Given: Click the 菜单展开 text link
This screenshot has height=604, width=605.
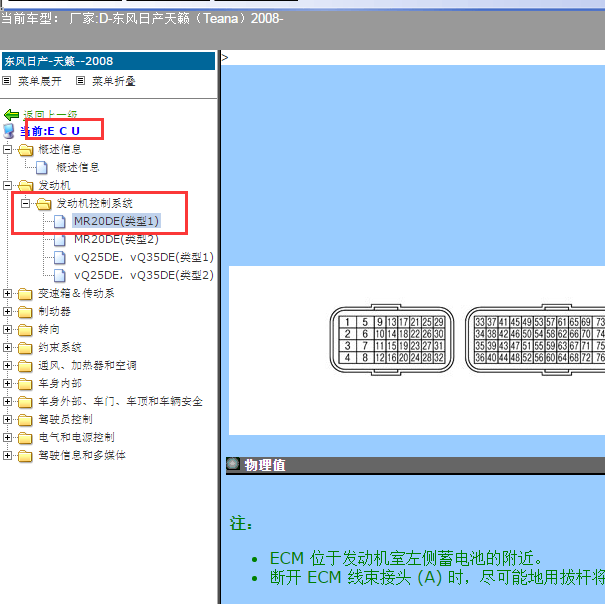Looking at the screenshot, I should point(40,81).
